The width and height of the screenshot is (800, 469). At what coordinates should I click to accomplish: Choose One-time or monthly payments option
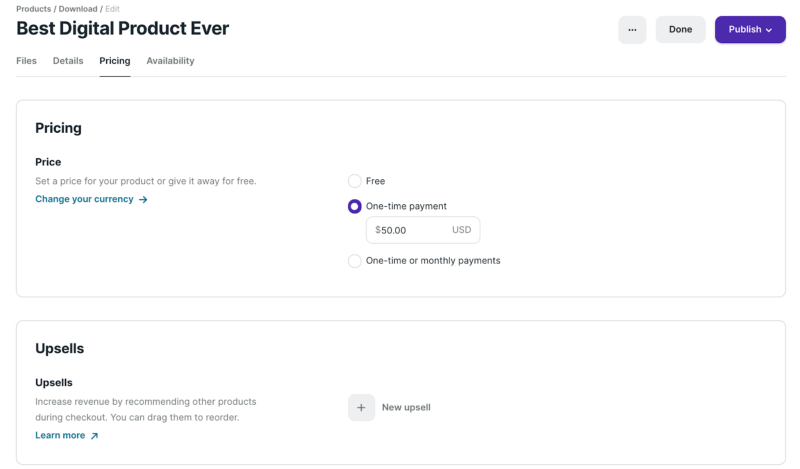[354, 261]
